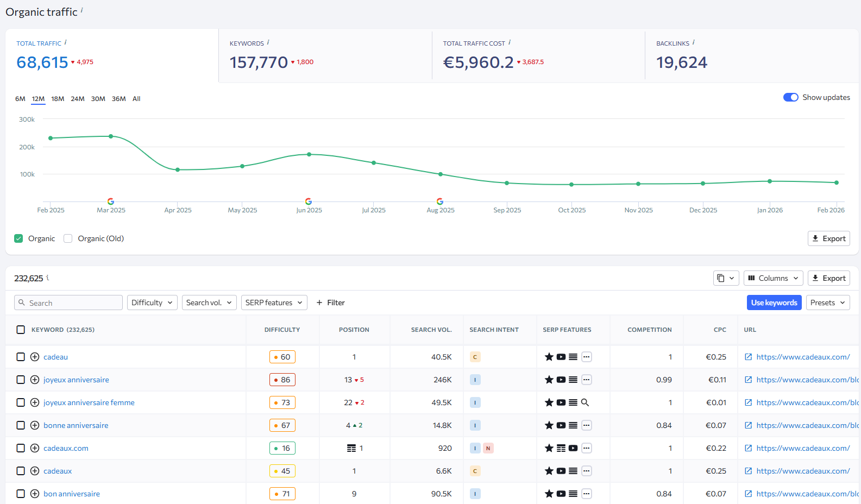
Task: Select the All time range tab
Action: [x=136, y=99]
